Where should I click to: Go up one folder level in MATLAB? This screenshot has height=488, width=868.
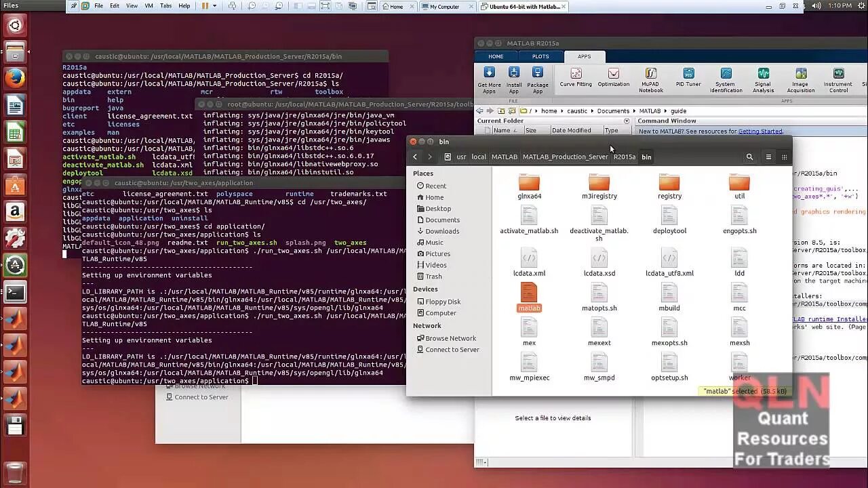[501, 110]
